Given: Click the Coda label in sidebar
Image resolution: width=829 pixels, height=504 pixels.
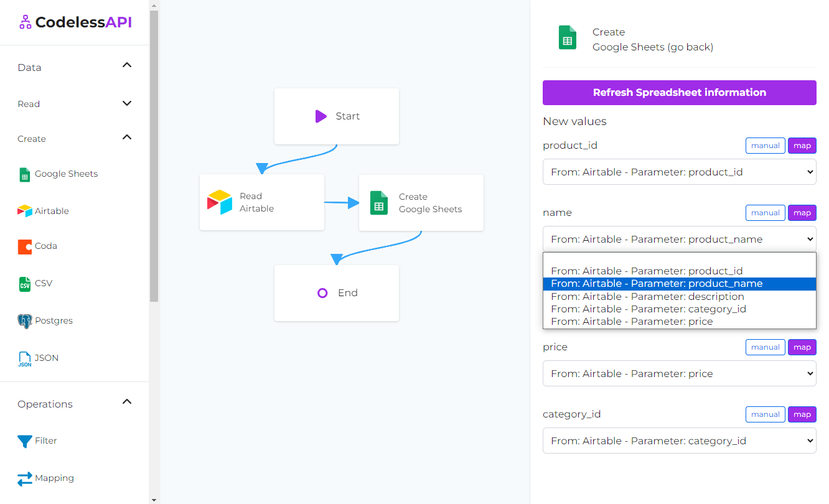Looking at the screenshot, I should pos(46,246).
